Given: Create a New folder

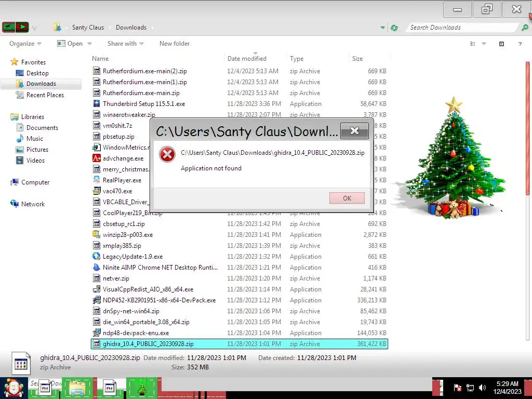Looking at the screenshot, I should coord(175,44).
